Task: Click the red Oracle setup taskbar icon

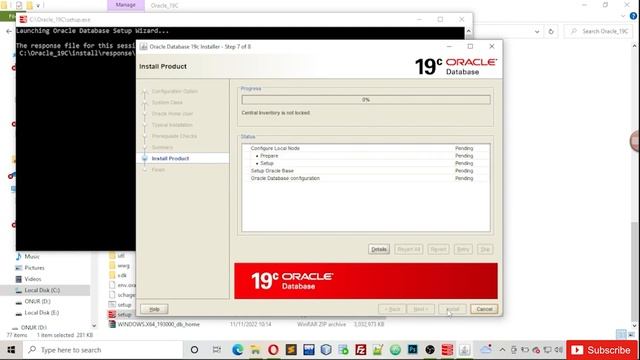Action: pos(447,350)
